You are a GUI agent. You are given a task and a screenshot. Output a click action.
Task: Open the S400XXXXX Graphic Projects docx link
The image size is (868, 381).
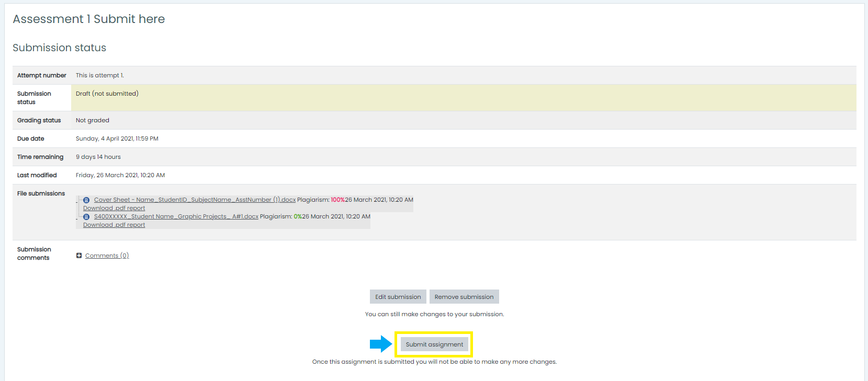tap(176, 216)
